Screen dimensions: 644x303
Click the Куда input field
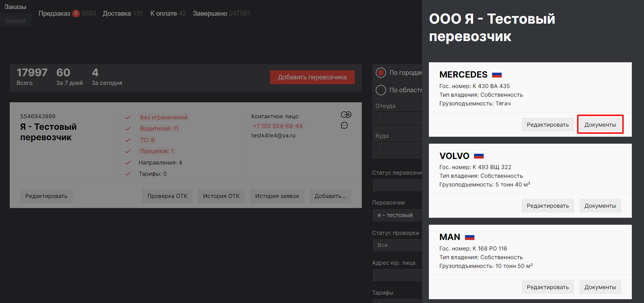399,148
